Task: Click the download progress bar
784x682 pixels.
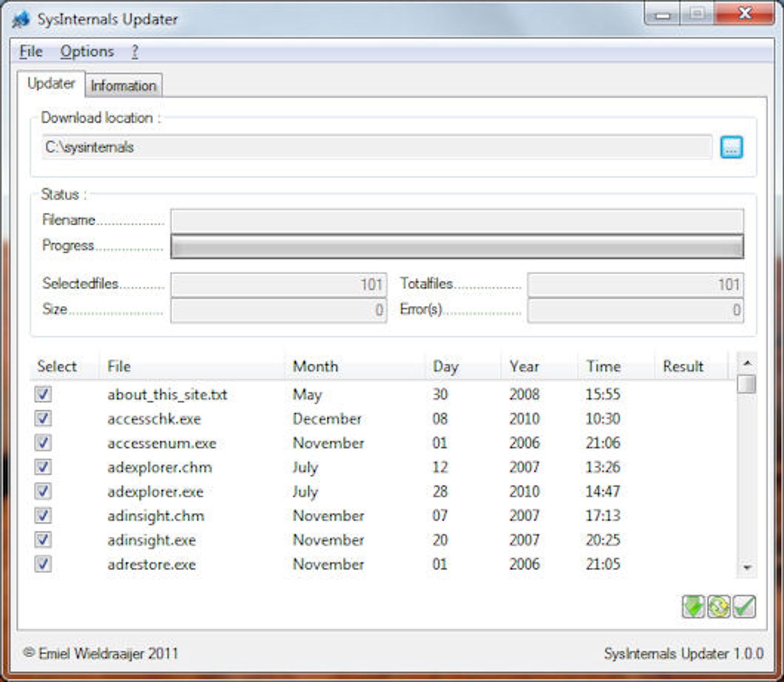Action: pos(457,247)
